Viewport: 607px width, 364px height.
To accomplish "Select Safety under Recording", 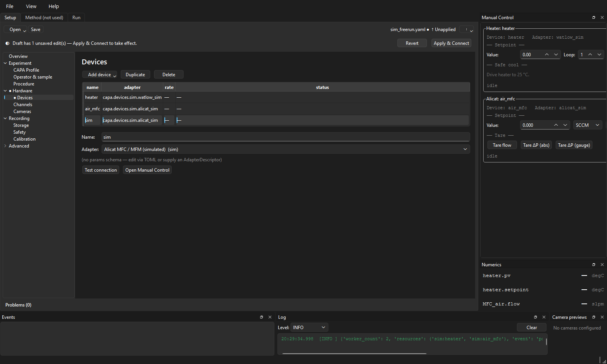I will click(20, 132).
